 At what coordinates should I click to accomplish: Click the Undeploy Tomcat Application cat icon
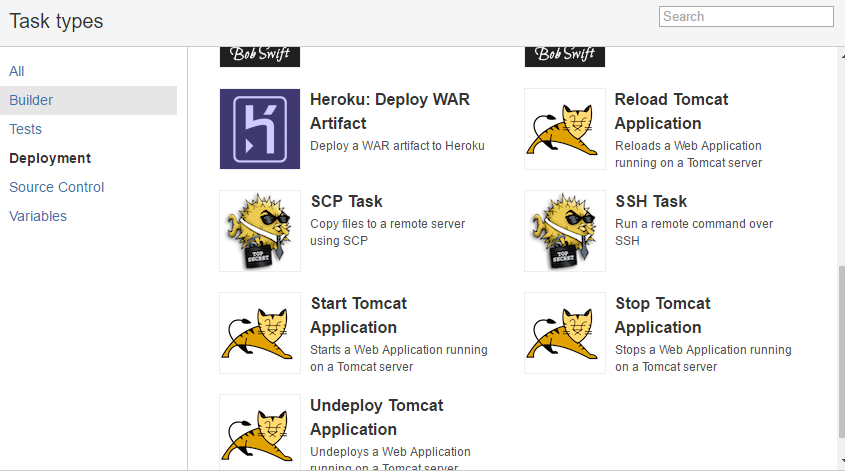click(x=260, y=432)
